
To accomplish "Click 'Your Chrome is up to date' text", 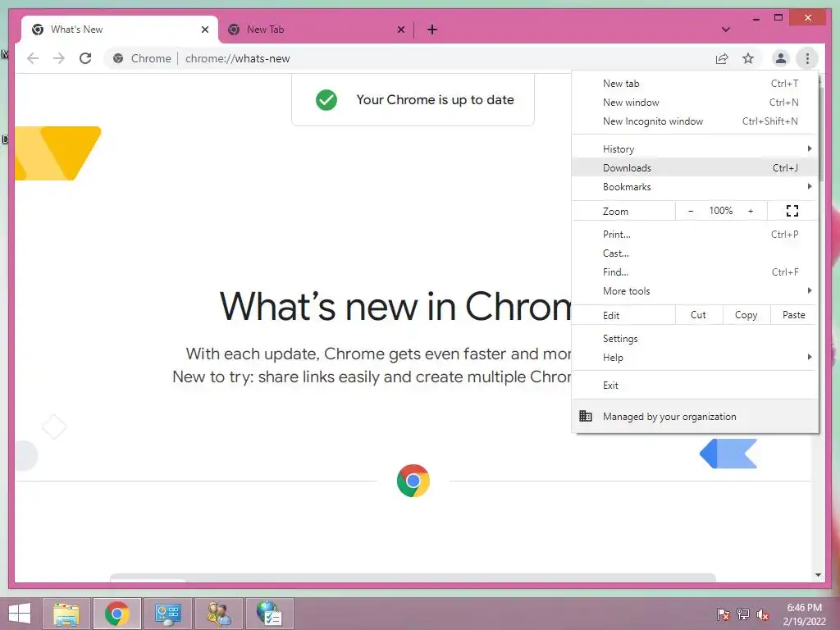I will coord(435,99).
